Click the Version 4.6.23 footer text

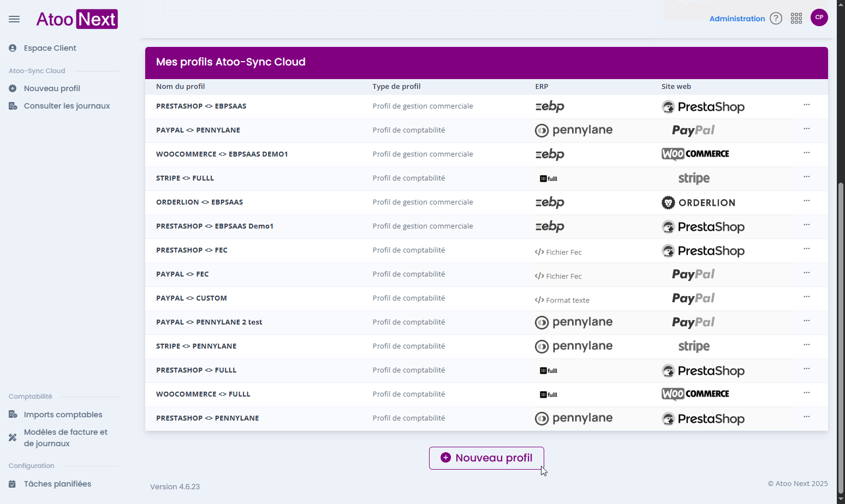pyautogui.click(x=175, y=487)
